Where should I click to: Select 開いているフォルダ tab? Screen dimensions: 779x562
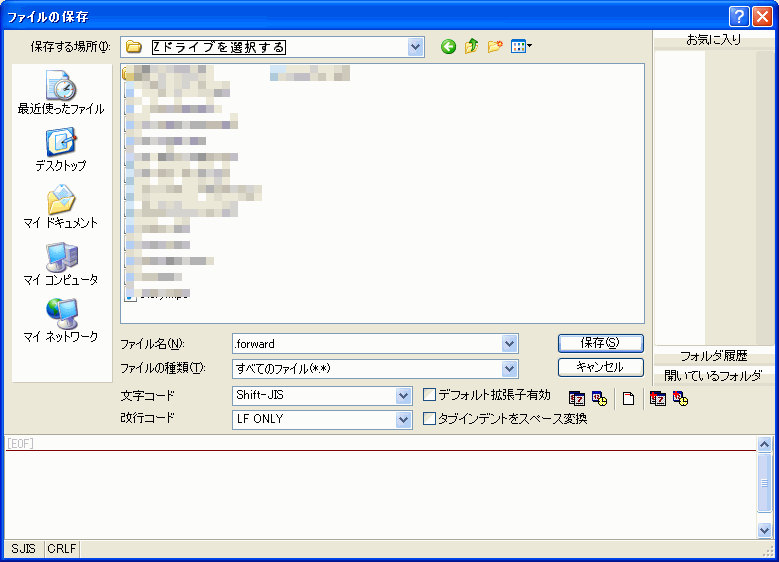(x=713, y=375)
